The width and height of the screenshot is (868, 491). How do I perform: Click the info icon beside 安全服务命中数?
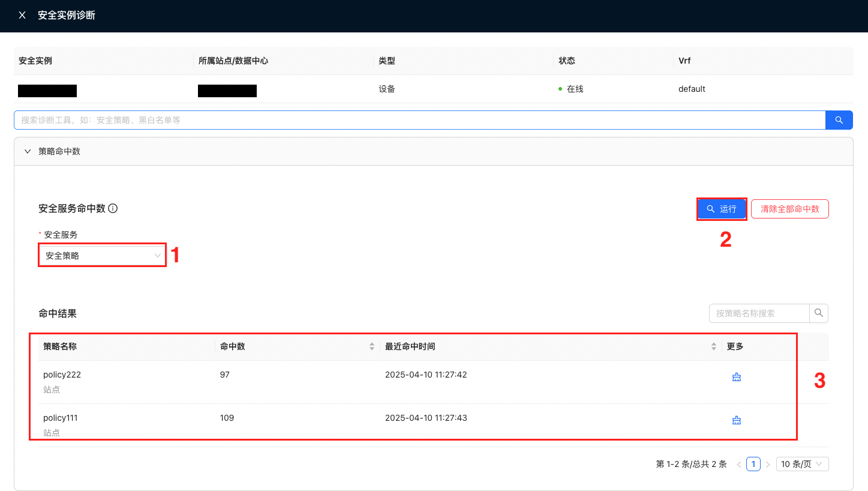(x=113, y=209)
